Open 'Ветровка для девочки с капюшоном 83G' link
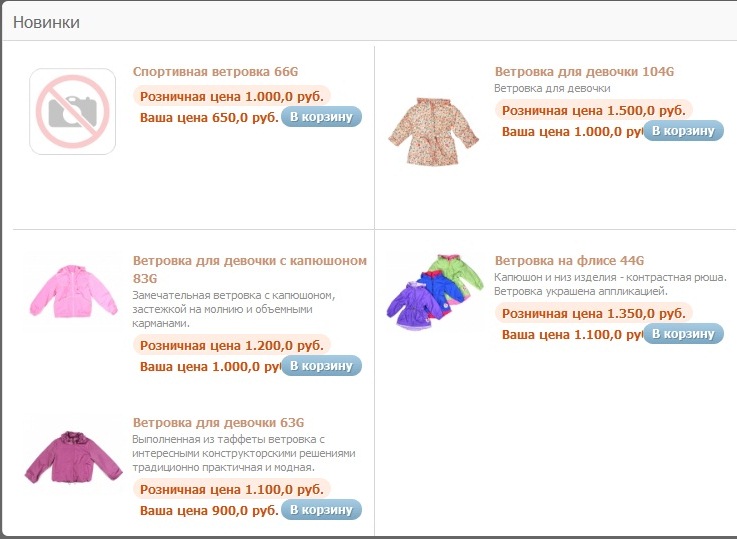 249,261
